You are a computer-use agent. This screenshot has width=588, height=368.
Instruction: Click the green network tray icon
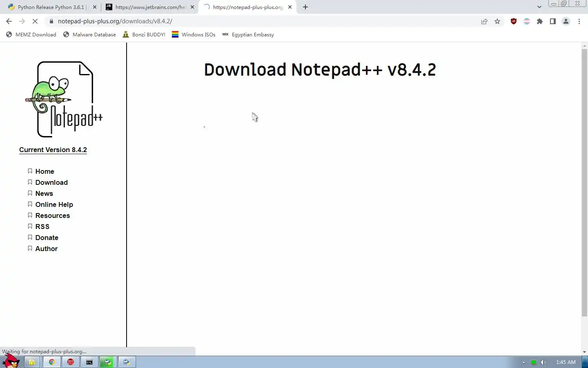tap(533, 362)
